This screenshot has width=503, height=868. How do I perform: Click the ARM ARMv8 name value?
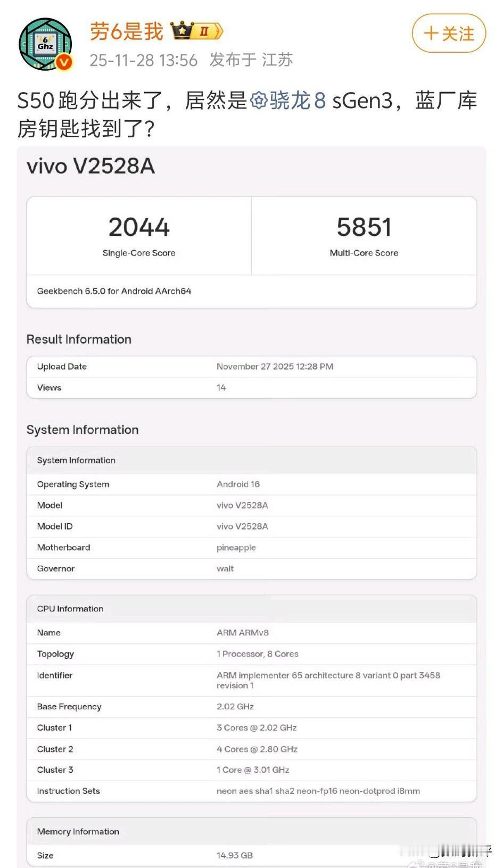(242, 633)
